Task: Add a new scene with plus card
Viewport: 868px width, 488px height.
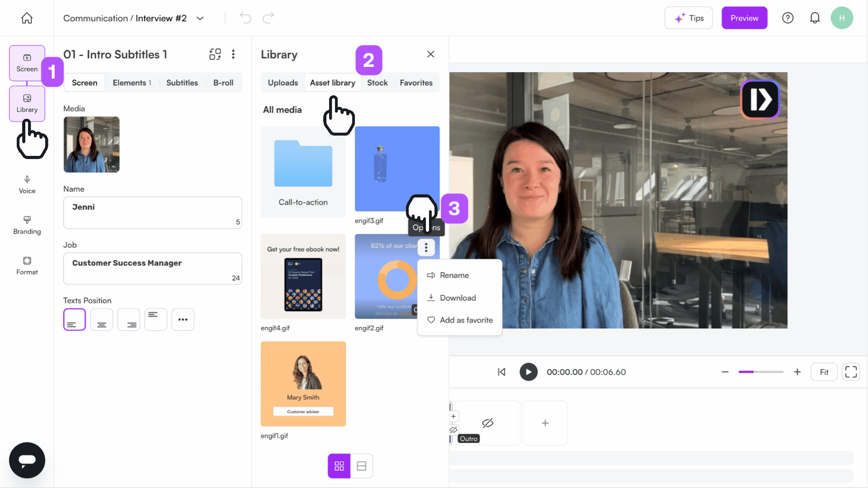Action: pyautogui.click(x=545, y=423)
